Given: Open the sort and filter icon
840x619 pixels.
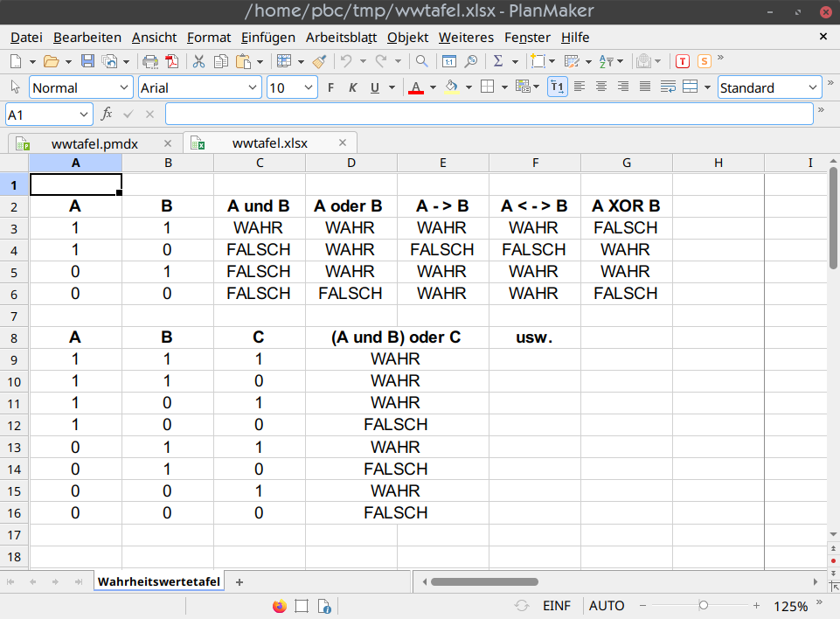Looking at the screenshot, I should pos(607,61).
